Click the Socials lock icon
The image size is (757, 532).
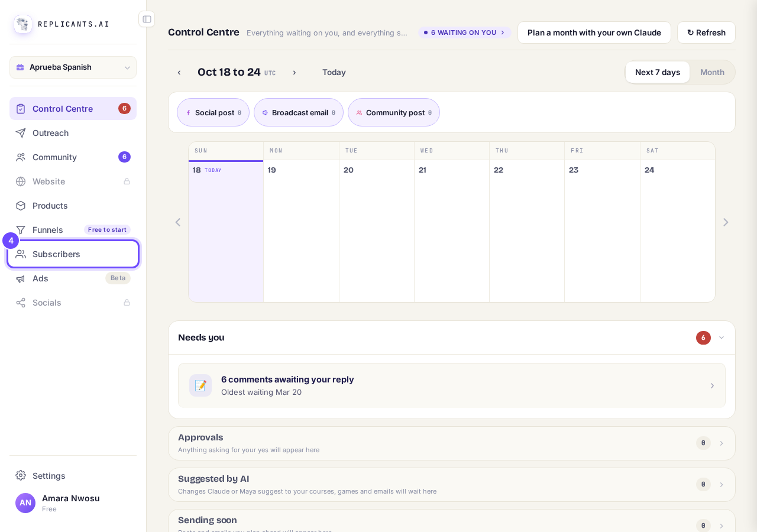127,303
